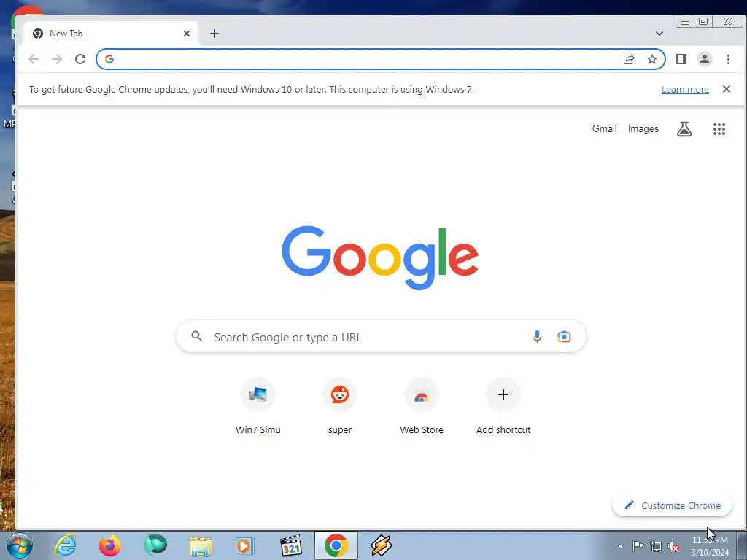Reload the page with the refresh icon

tap(80, 59)
